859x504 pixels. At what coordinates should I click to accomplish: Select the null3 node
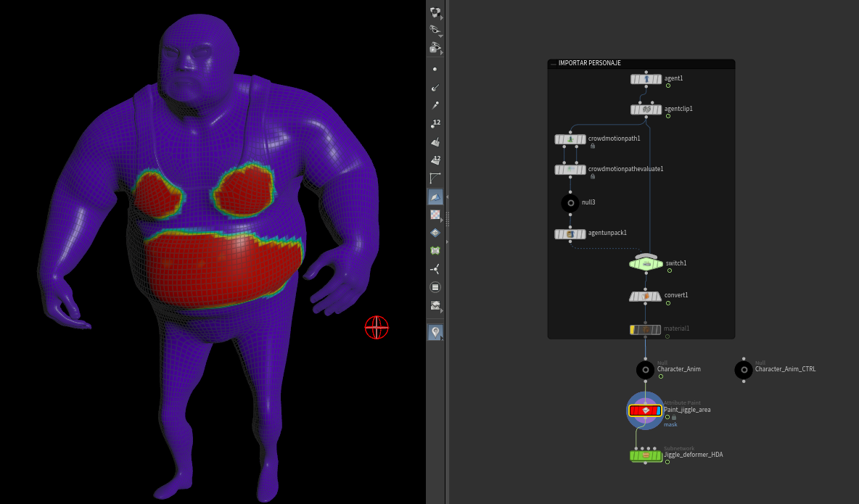570,203
